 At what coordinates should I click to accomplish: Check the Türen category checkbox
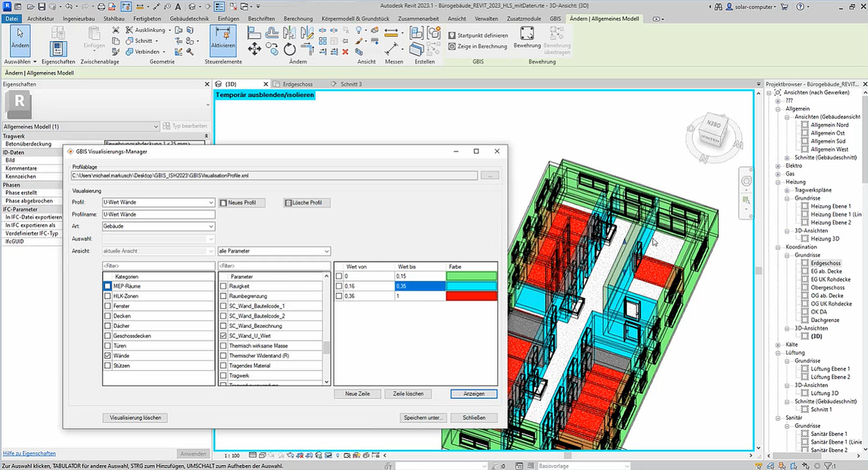[x=107, y=346]
